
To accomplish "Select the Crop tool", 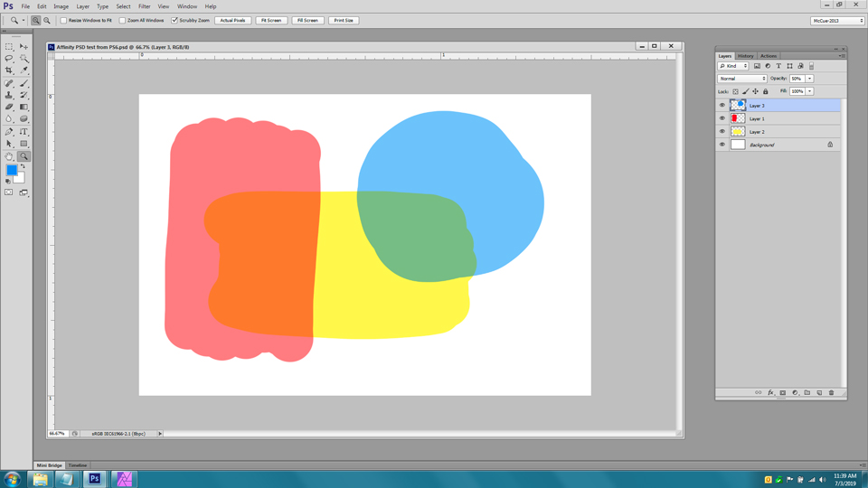I will pos(9,70).
